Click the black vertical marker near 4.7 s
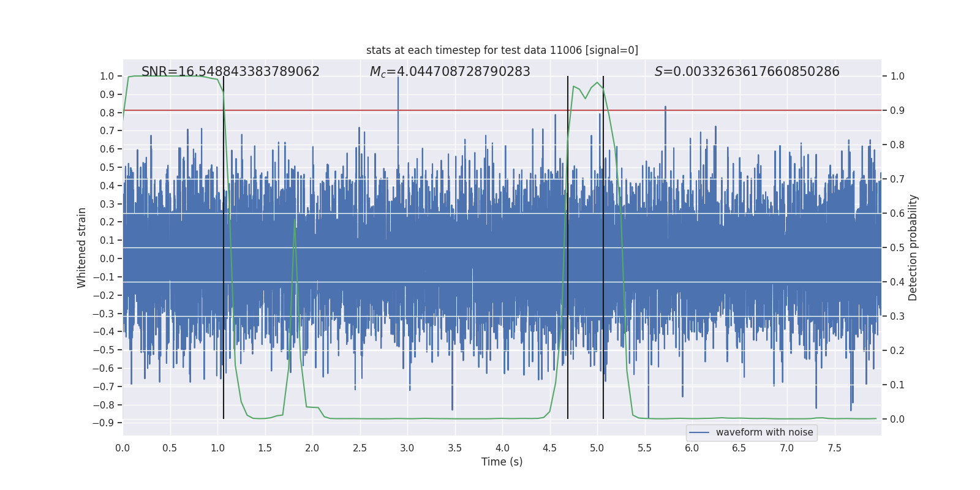 tap(568, 247)
